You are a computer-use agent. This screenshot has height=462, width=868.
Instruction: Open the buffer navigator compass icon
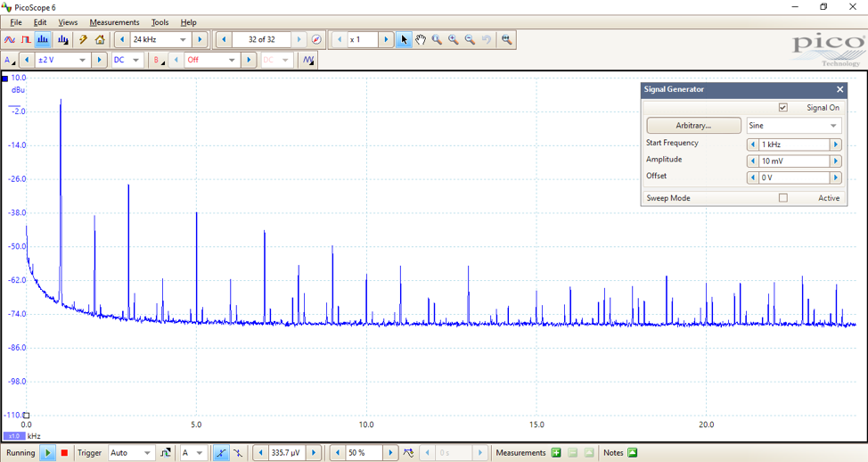316,40
